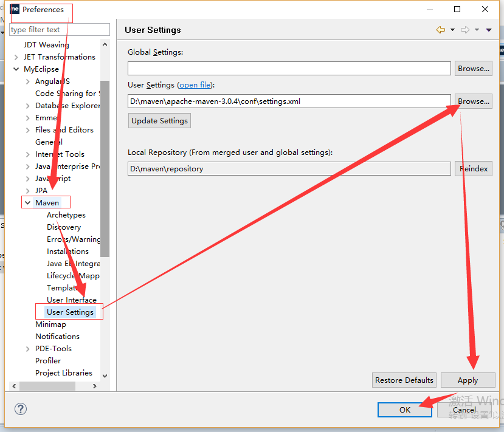The height and width of the screenshot is (432, 504).
Task: Click the help question mark icon
Action: pyautogui.click(x=21, y=409)
